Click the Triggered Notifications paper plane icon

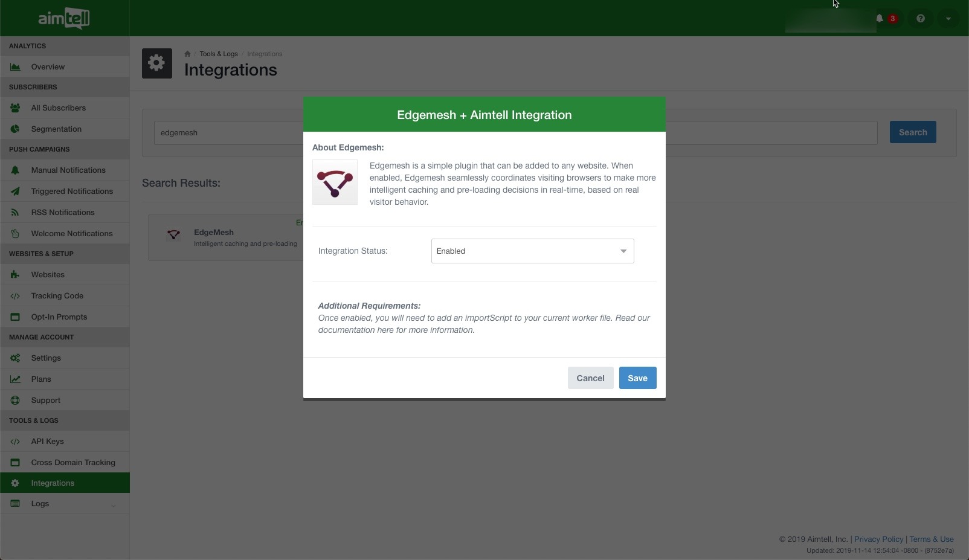point(15,191)
